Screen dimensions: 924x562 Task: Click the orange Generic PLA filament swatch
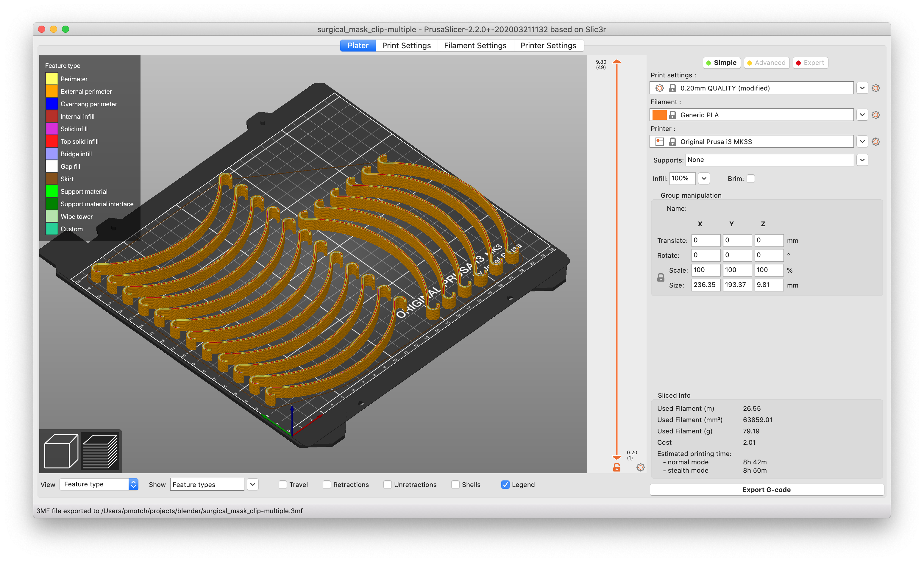coord(659,115)
